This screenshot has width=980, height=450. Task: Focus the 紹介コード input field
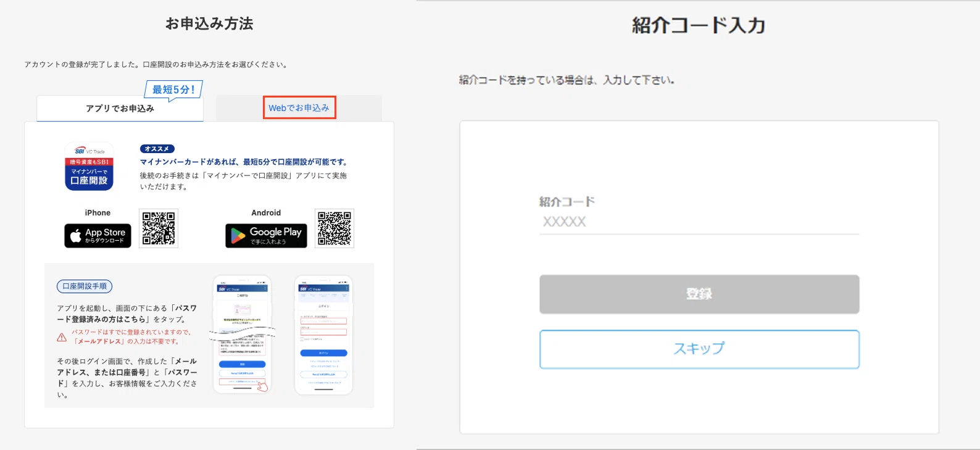699,222
